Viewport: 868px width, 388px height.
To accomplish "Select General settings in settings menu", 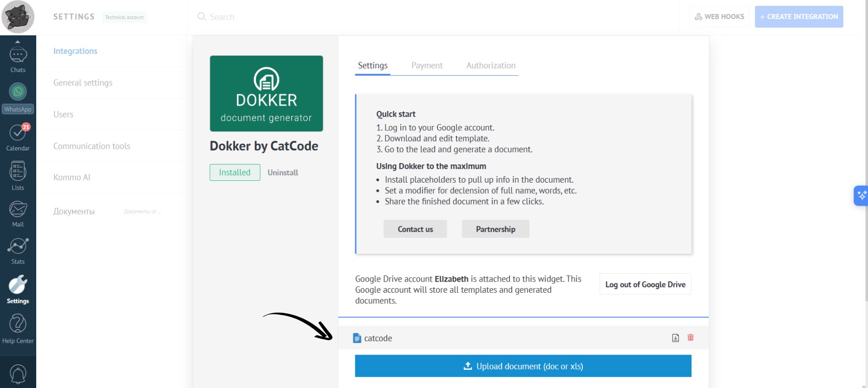I will 83,83.
